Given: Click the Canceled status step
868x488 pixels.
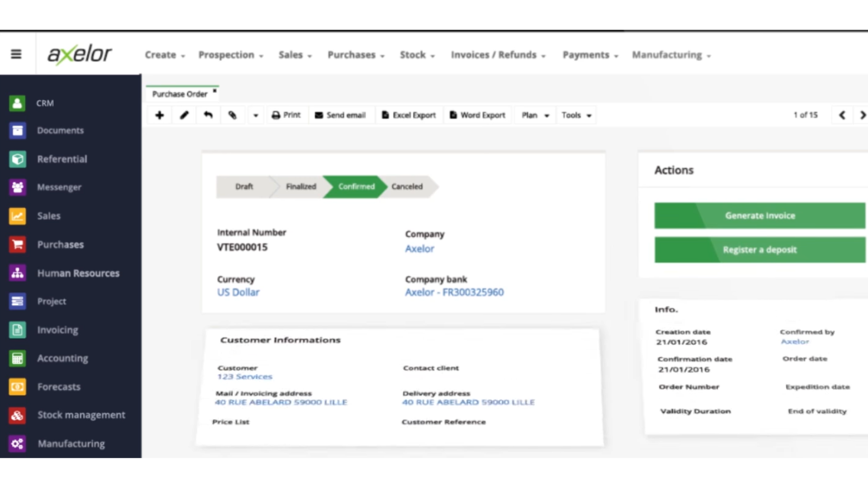Looking at the screenshot, I should (x=407, y=187).
